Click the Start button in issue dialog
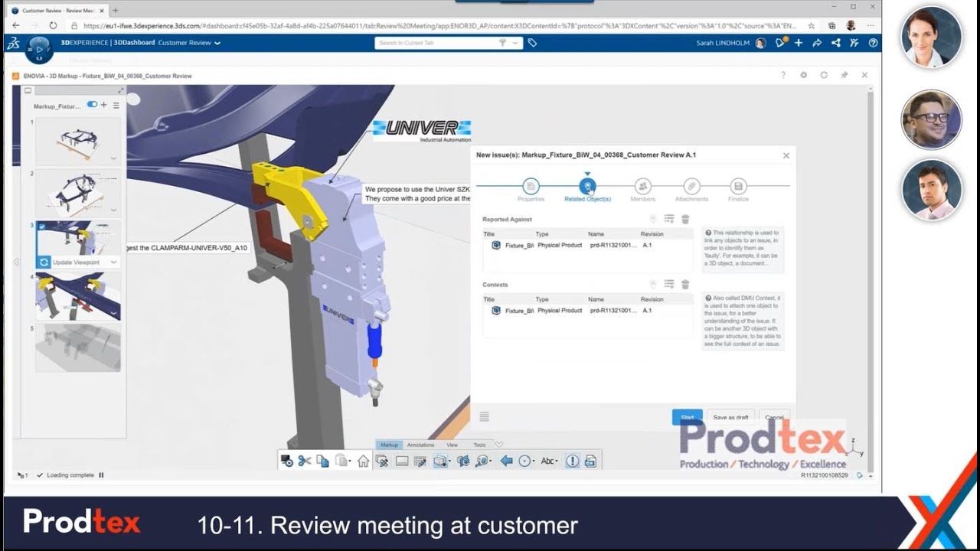 [x=687, y=417]
